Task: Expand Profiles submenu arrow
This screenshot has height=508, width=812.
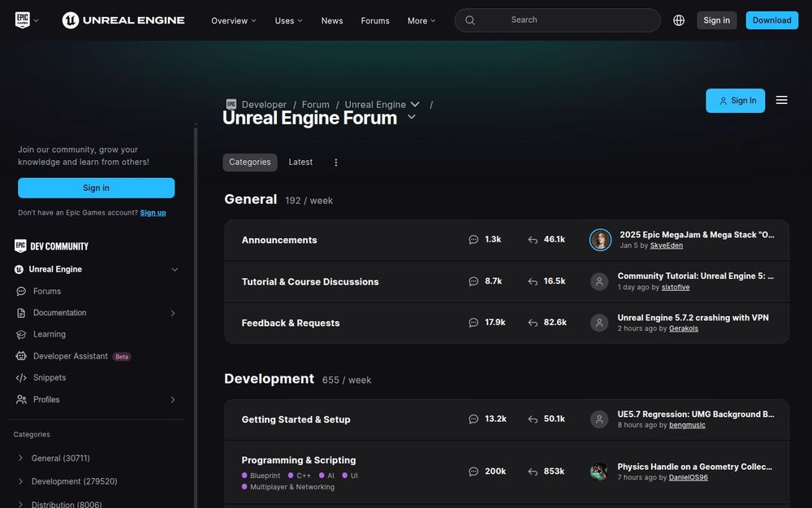Action: 173,400
